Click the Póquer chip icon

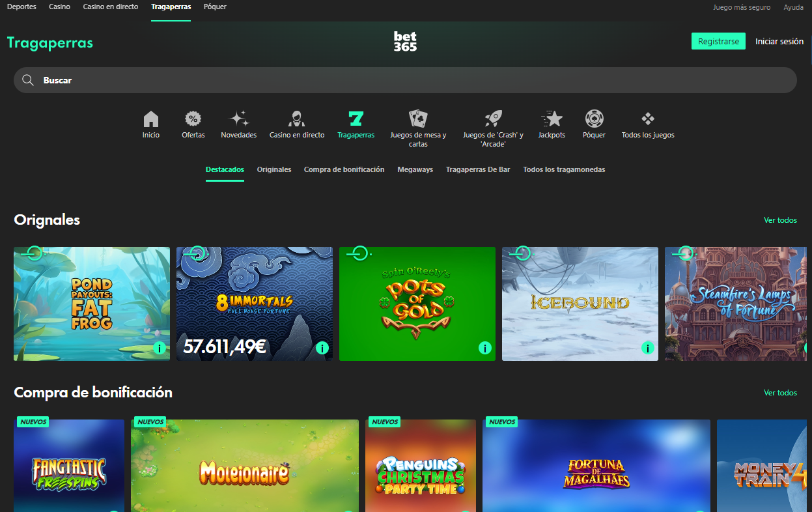click(594, 119)
